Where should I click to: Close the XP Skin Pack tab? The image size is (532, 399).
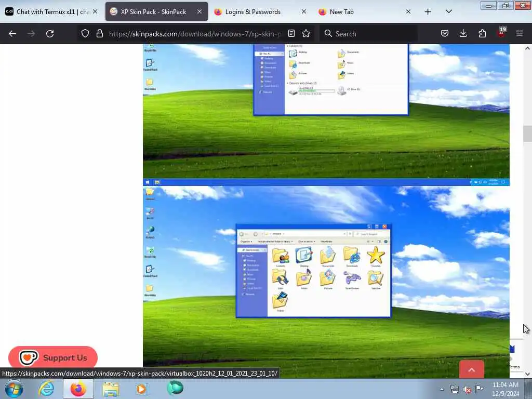coord(199,12)
